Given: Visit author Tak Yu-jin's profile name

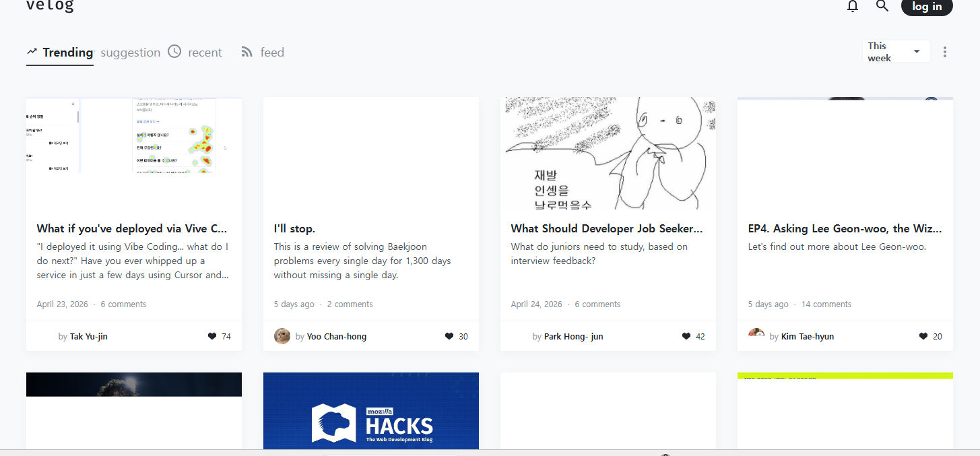Looking at the screenshot, I should [88, 336].
